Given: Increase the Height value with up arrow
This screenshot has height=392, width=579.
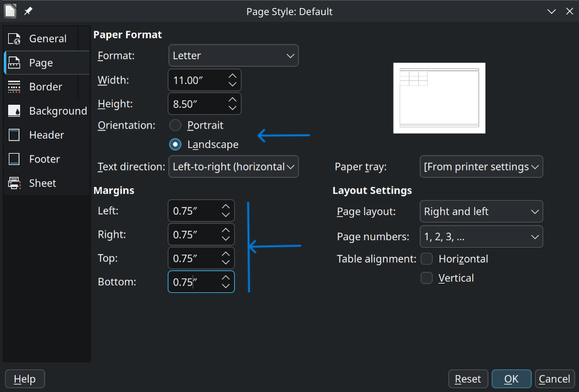Looking at the screenshot, I should coord(232,100).
